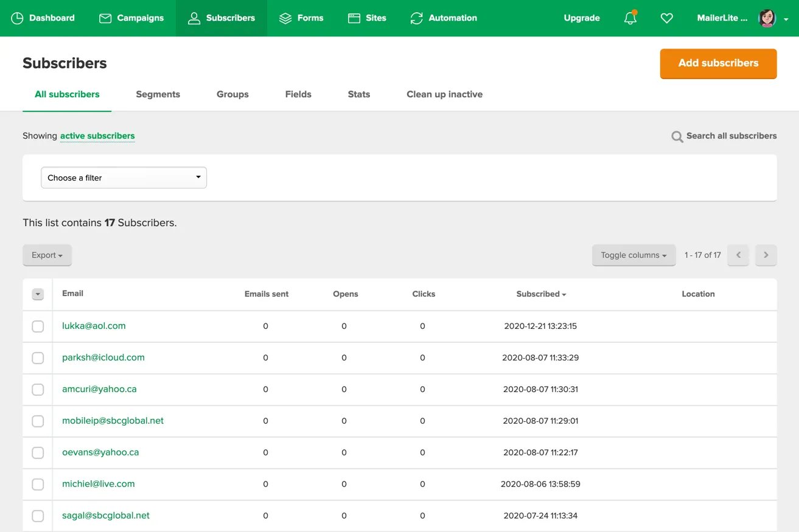
Task: Change the active subscribers view
Action: pyautogui.click(x=97, y=136)
